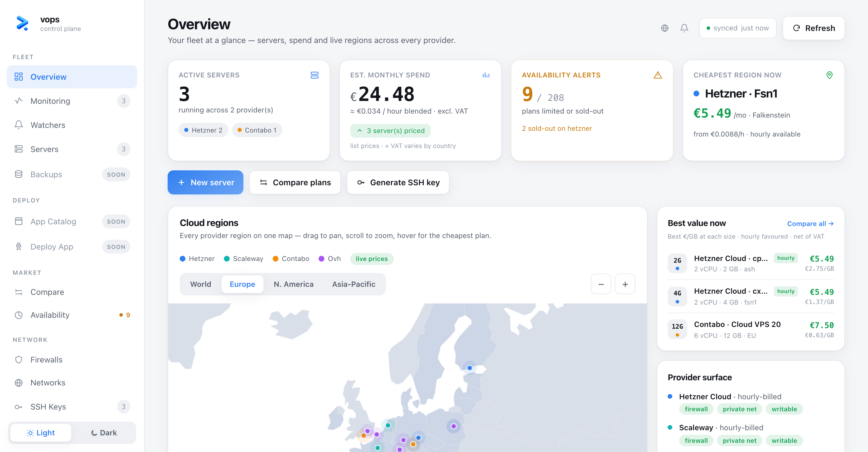
Task: Zoom out the map with minus button
Action: click(601, 285)
